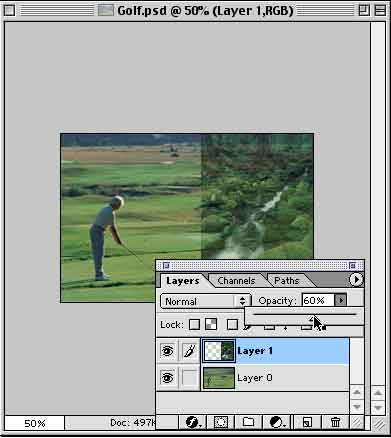Delete layer with the trash icon

click(x=335, y=422)
